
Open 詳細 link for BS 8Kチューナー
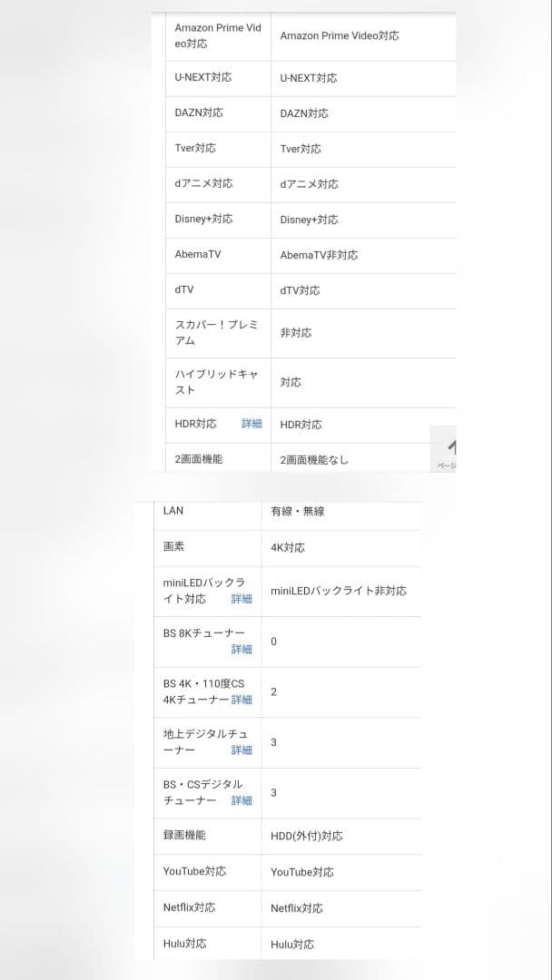[241, 650]
